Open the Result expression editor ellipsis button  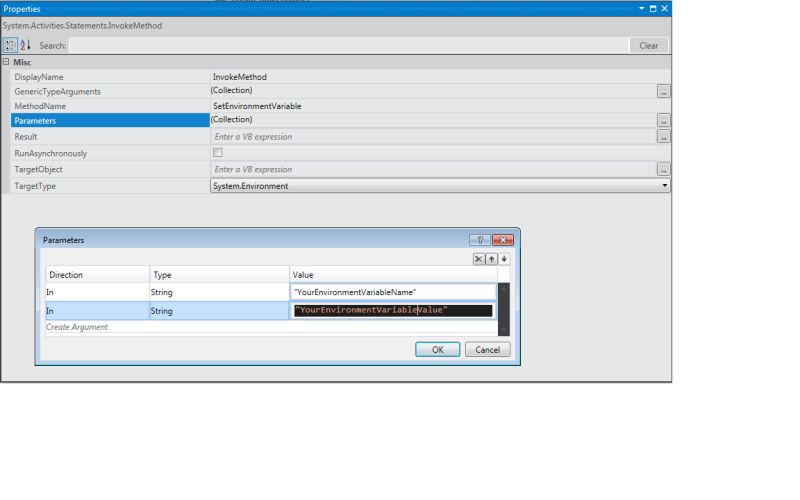663,137
